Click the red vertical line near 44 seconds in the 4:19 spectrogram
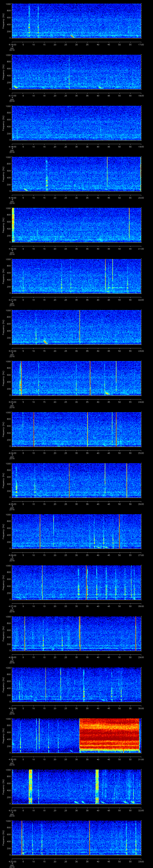This screenshot has width=153, height=868. click(x=107, y=172)
